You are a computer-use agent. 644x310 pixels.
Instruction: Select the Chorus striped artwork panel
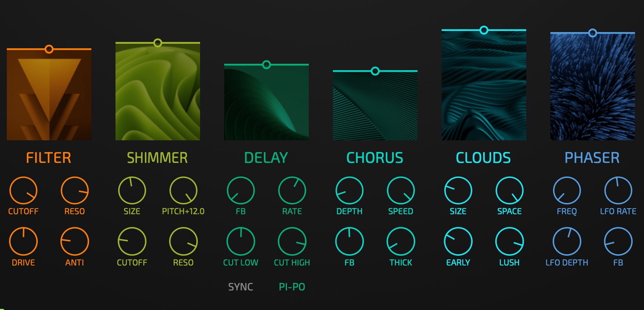coord(375,107)
